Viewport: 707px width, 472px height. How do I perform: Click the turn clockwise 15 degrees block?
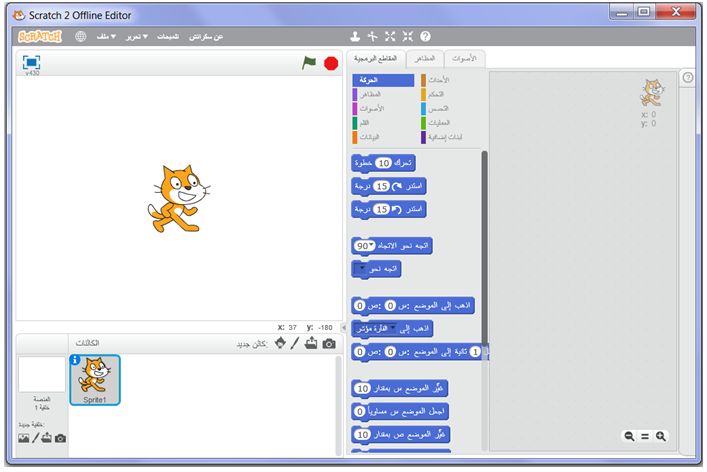[x=389, y=186]
